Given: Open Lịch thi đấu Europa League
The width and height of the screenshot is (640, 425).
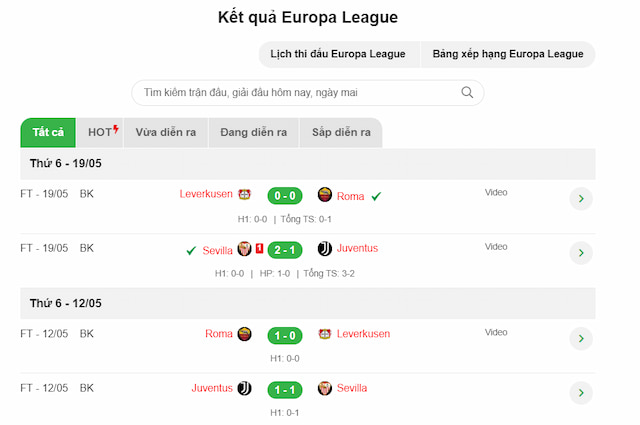Looking at the screenshot, I should pyautogui.click(x=339, y=54).
